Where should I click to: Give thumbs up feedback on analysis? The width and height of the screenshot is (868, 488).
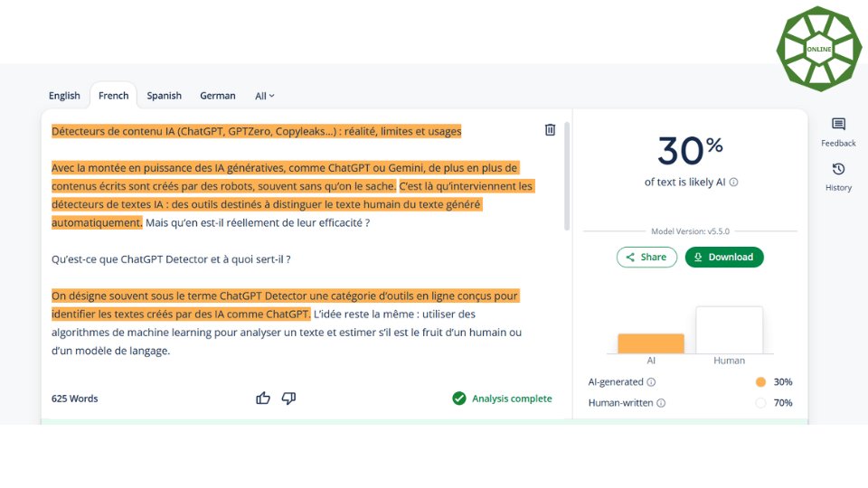263,399
